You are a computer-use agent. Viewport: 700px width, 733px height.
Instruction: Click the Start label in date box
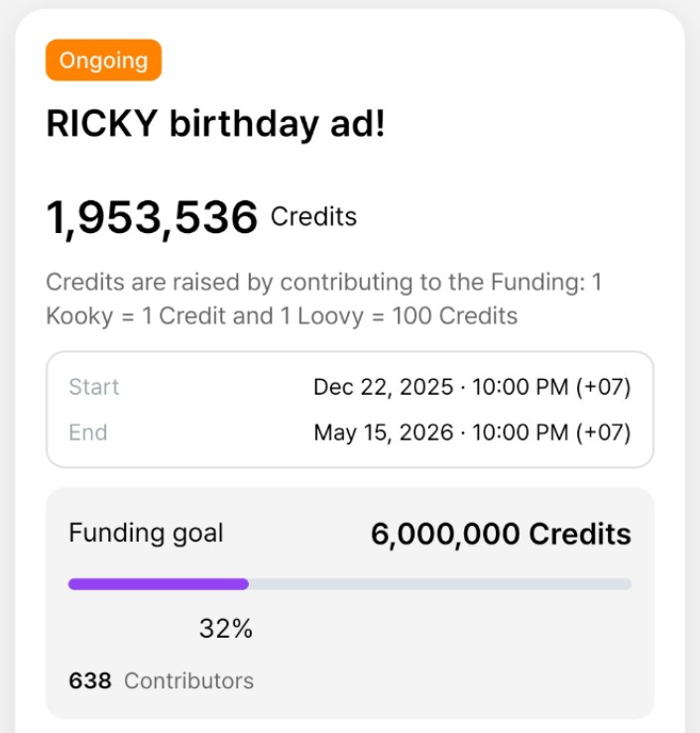[94, 387]
